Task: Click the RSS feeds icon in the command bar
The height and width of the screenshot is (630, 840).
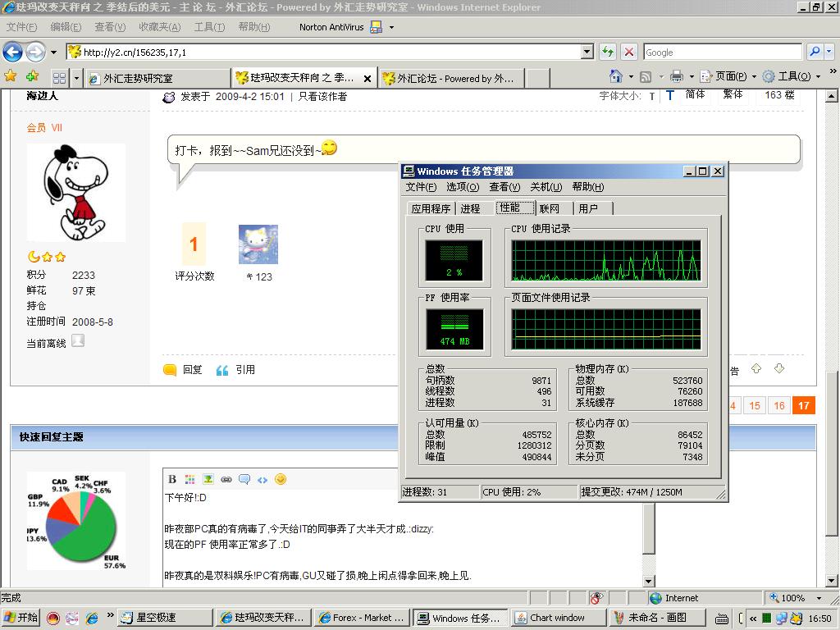Action: click(x=646, y=77)
